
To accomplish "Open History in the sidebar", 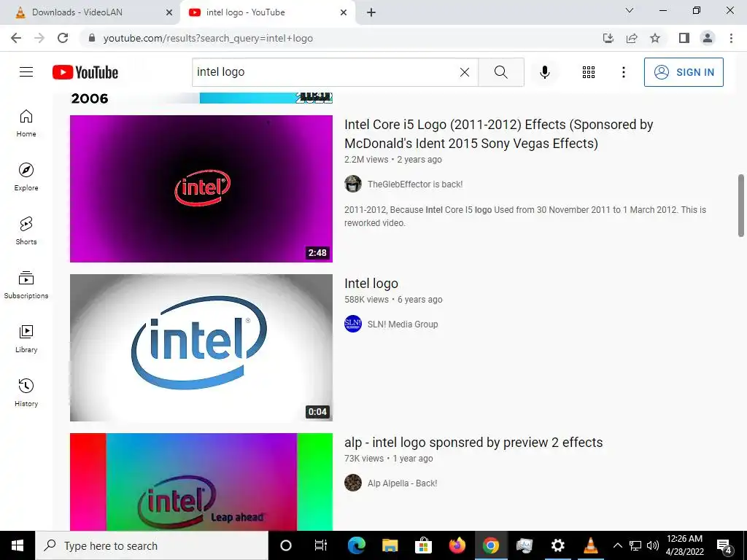I will [26, 393].
